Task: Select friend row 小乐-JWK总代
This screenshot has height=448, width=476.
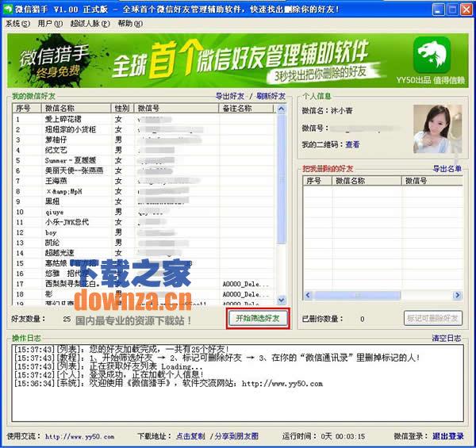Action: [x=144, y=222]
